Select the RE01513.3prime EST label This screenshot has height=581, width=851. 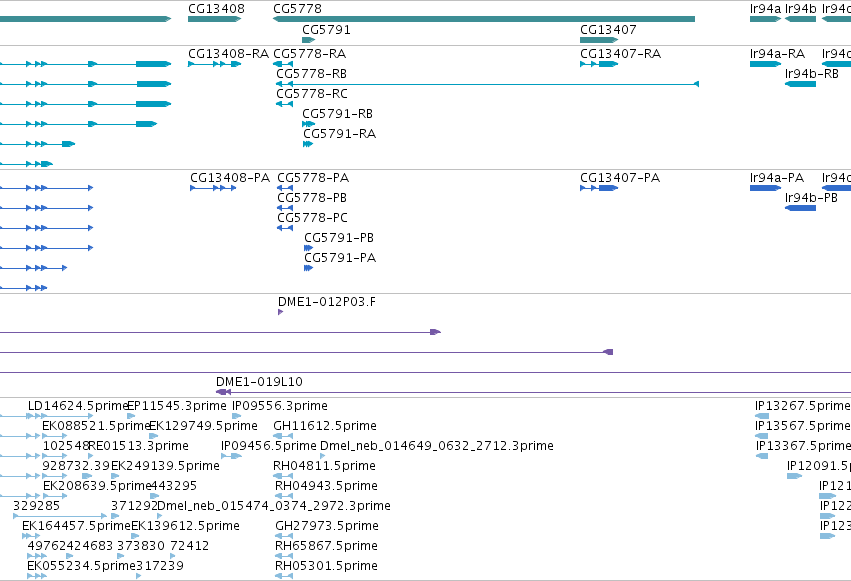(x=138, y=446)
